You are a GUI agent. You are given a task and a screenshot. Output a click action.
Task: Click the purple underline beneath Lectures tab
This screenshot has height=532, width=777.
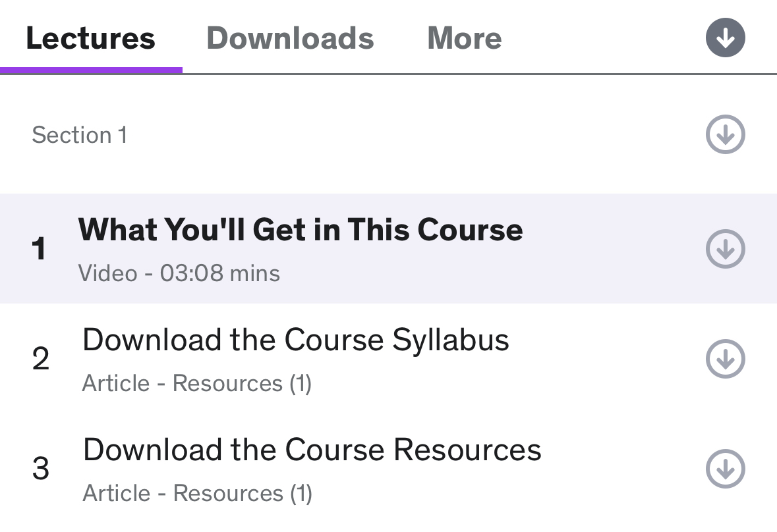tap(91, 70)
